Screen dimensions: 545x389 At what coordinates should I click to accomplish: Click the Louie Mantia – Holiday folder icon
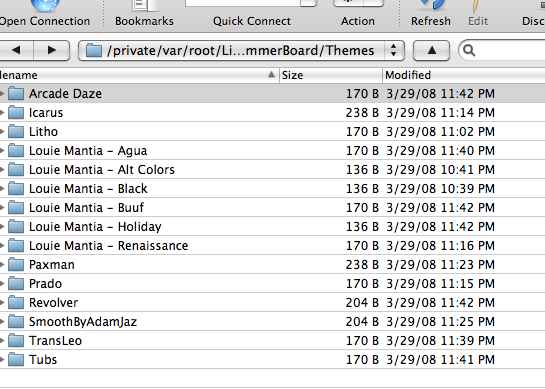click(16, 226)
